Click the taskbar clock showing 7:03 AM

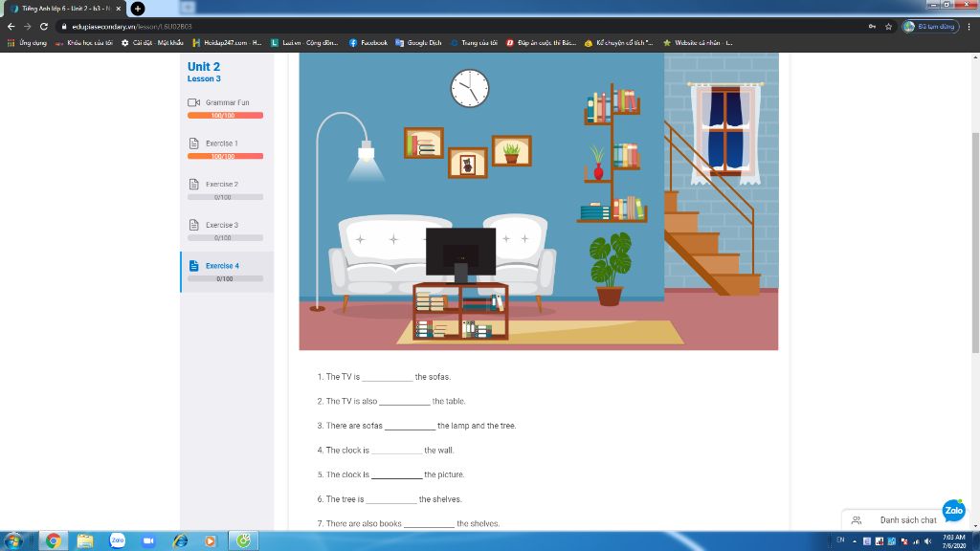(x=954, y=541)
